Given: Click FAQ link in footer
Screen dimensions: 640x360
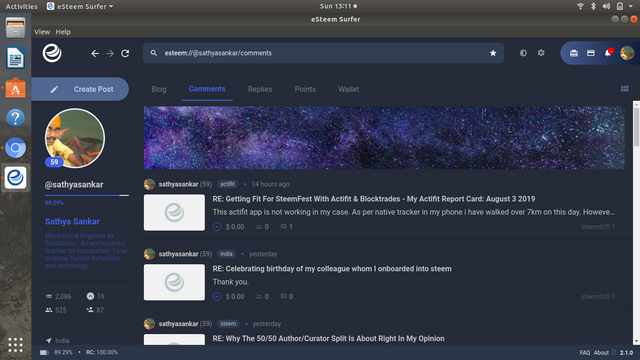Looking at the screenshot, I should (x=584, y=353).
